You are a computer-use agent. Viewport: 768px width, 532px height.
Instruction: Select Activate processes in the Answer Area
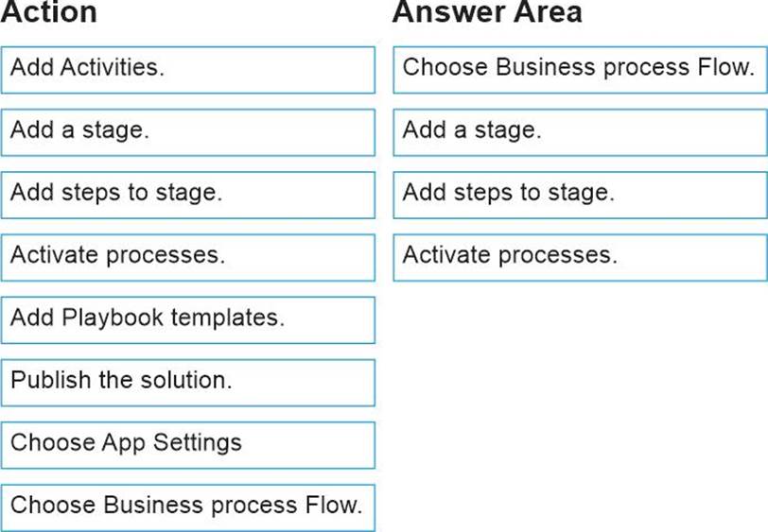[x=579, y=257]
